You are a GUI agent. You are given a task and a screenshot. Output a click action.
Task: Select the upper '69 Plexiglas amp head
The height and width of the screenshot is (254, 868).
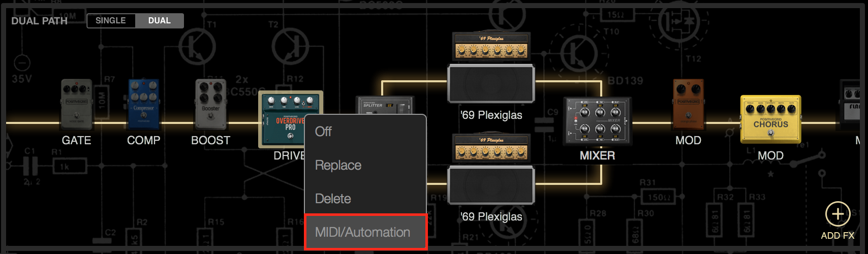491,46
